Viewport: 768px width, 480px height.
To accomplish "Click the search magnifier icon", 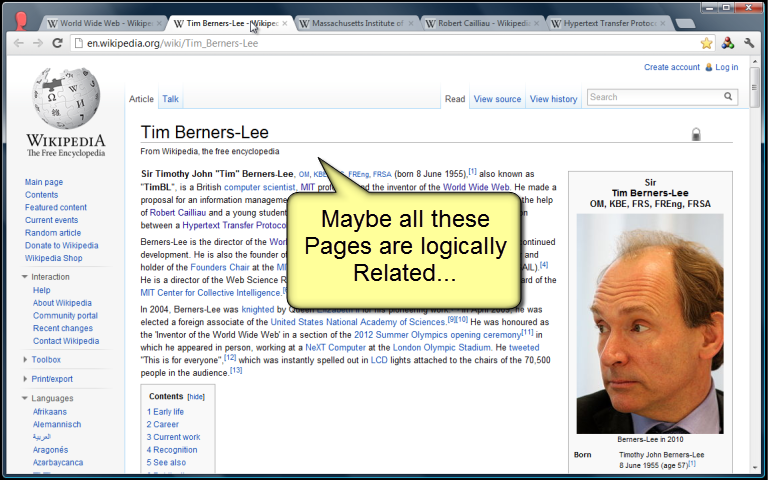I will [x=728, y=96].
